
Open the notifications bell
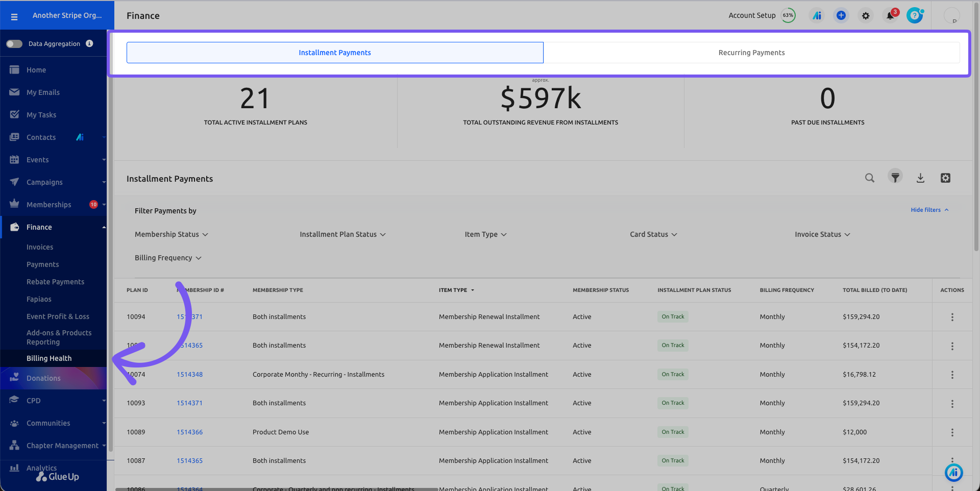pos(890,15)
